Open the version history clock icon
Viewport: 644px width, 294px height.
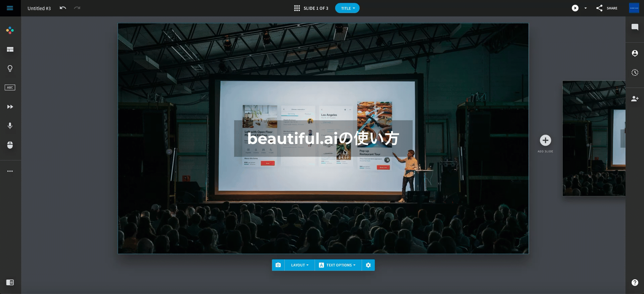[x=635, y=72]
